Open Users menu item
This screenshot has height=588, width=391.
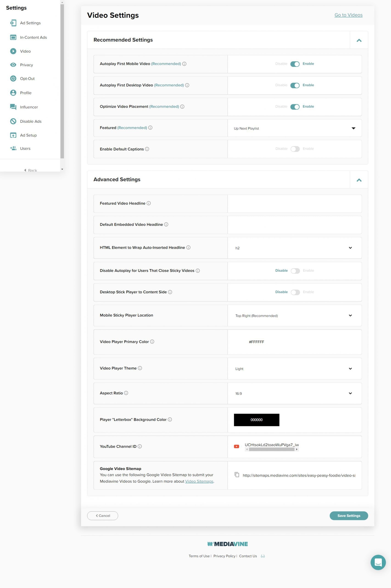pyautogui.click(x=25, y=149)
